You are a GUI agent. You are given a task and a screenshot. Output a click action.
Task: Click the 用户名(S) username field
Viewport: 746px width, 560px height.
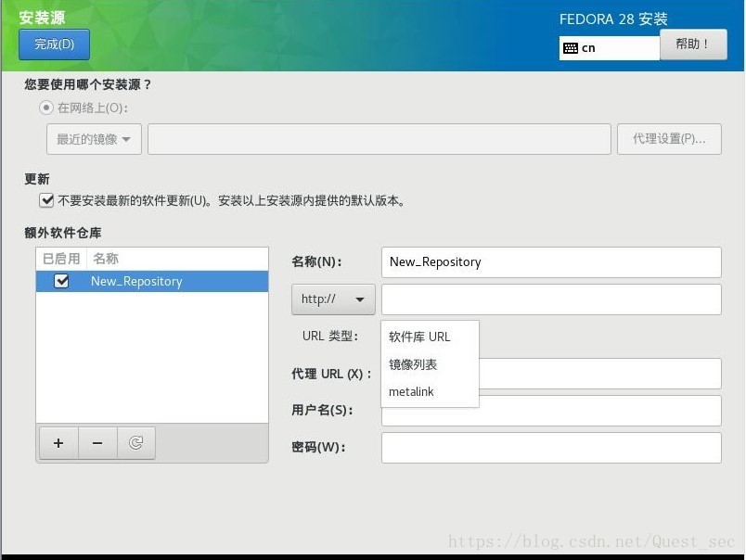(x=551, y=414)
